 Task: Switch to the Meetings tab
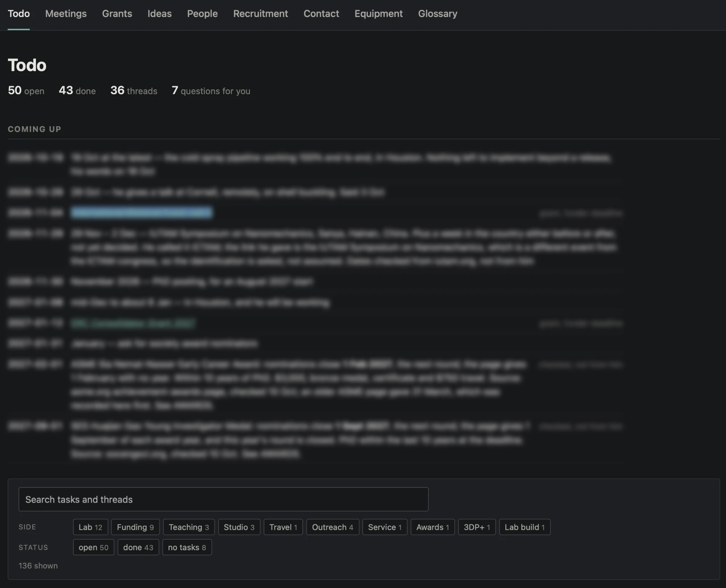[x=66, y=14]
